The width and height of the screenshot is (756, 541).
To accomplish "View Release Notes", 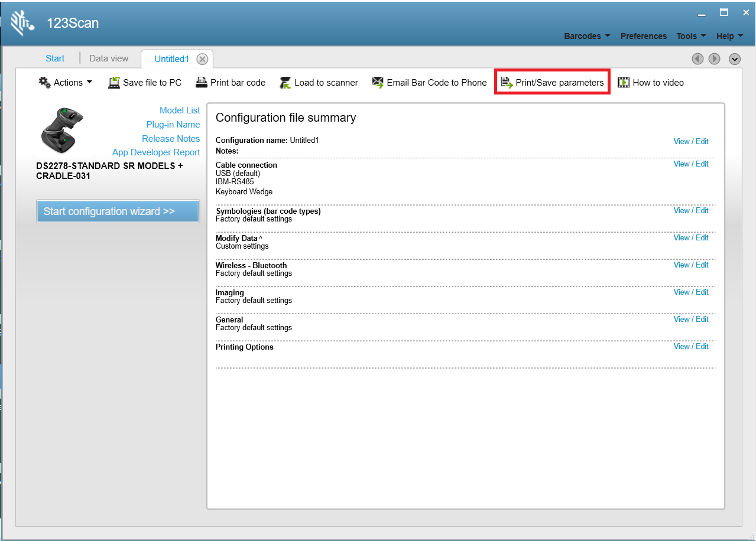I will (x=171, y=138).
